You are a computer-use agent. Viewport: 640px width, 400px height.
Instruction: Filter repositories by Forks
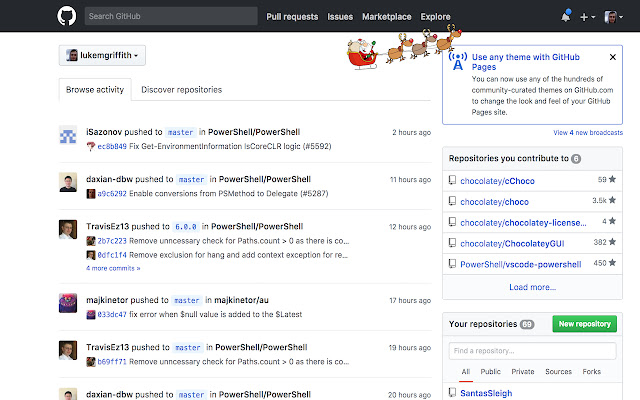click(591, 371)
